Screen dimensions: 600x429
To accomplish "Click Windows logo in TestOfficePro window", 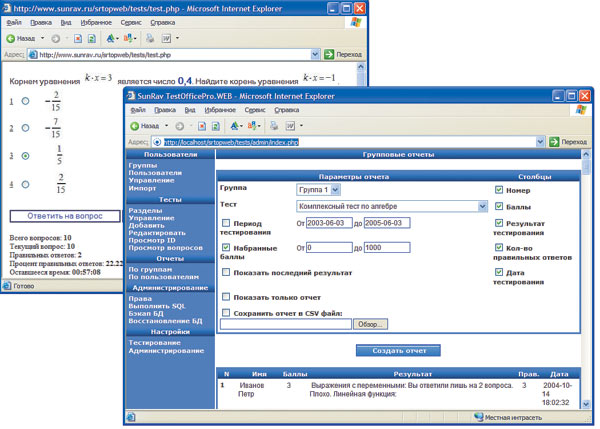I will (580, 110).
